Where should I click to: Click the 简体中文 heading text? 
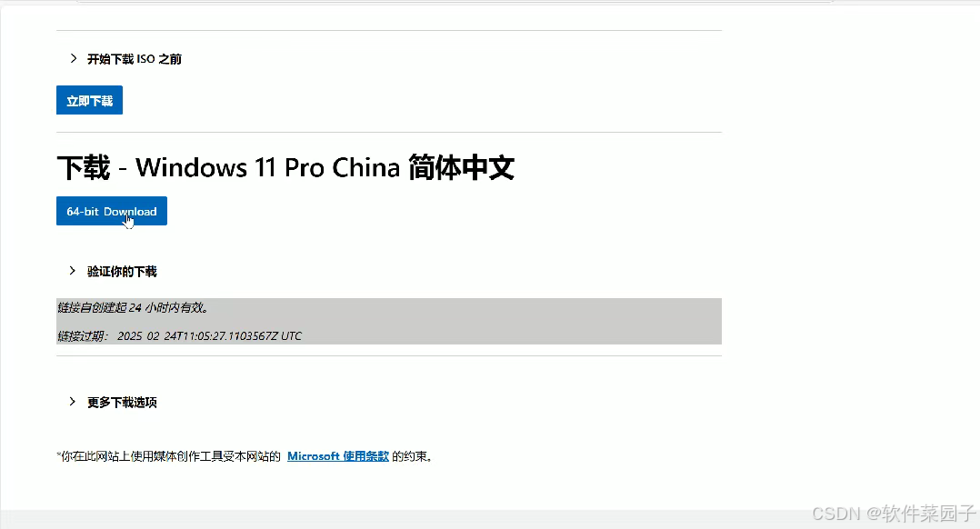(461, 167)
